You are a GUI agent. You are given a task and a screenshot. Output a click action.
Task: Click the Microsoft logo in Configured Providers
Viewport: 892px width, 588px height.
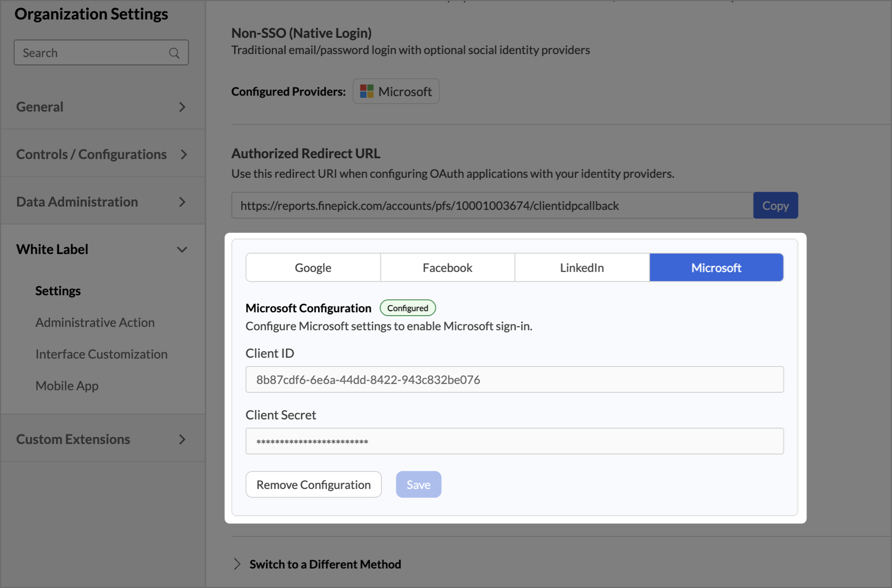point(366,91)
